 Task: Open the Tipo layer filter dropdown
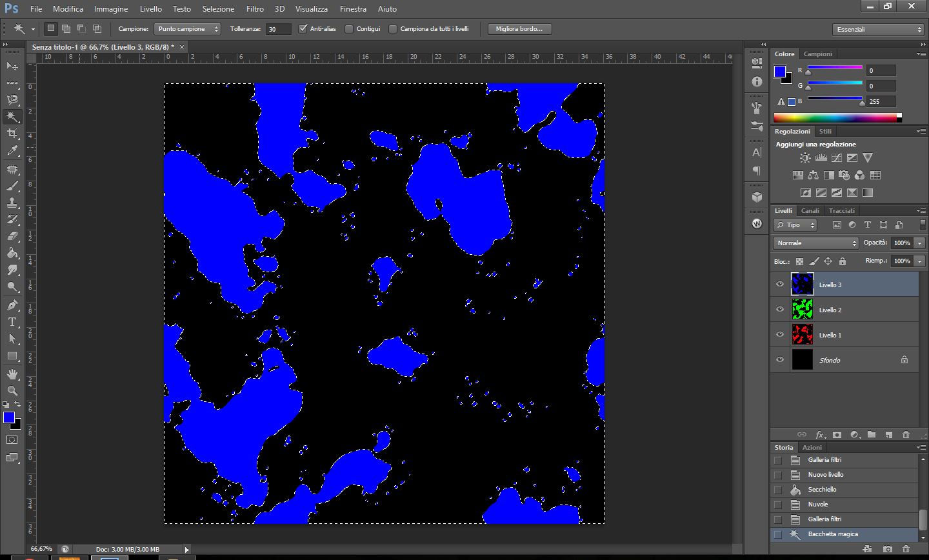point(795,225)
